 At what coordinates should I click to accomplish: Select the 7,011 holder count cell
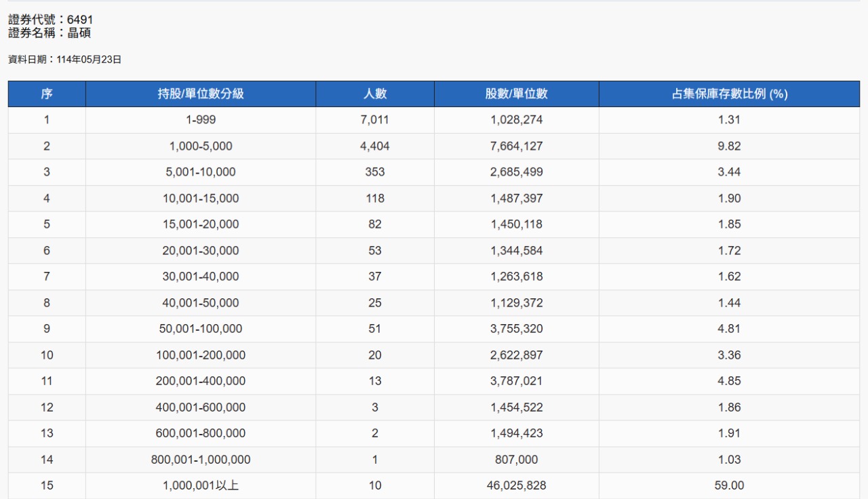tap(374, 120)
